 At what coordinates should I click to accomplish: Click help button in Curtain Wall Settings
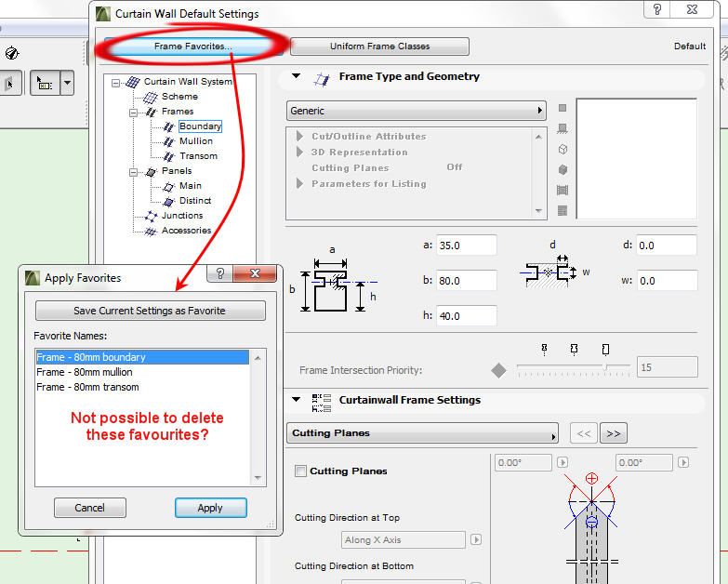pyautogui.click(x=656, y=9)
